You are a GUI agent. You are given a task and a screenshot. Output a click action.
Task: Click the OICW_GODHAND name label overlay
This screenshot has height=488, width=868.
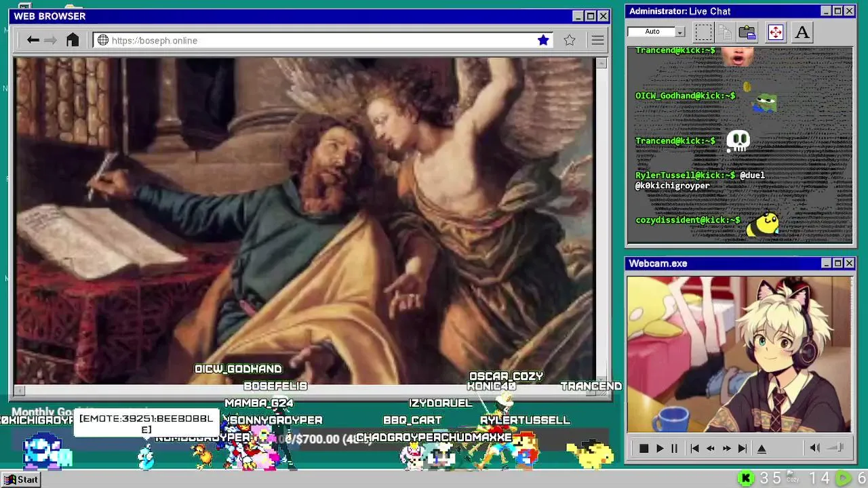[238, 369]
